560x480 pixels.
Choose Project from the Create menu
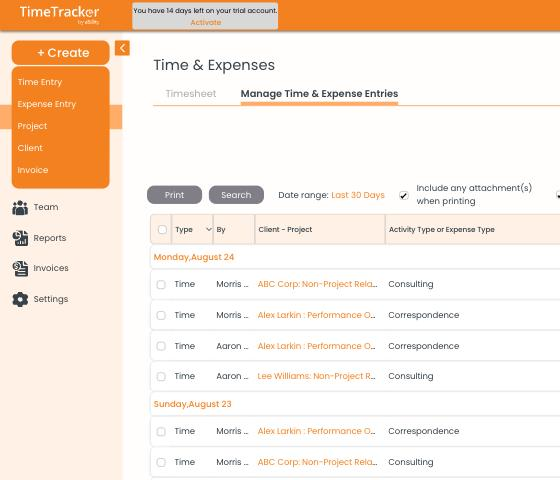pyautogui.click(x=32, y=126)
